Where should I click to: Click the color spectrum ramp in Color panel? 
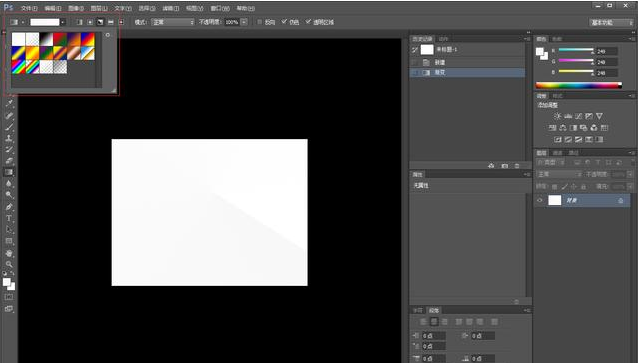pos(579,85)
